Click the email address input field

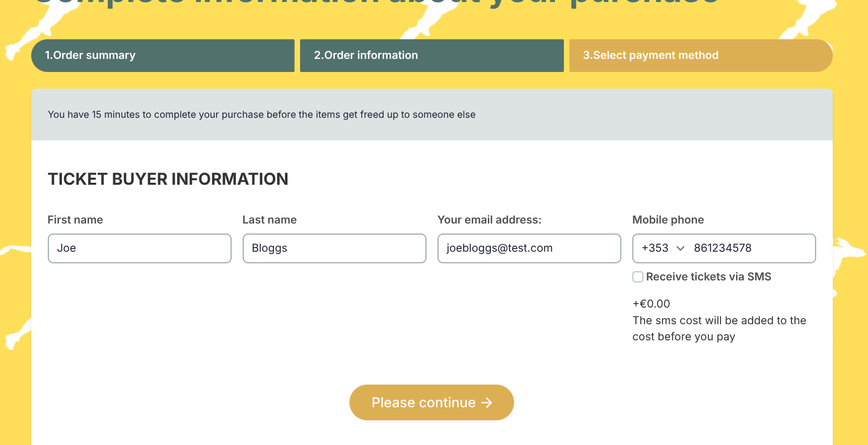point(529,248)
